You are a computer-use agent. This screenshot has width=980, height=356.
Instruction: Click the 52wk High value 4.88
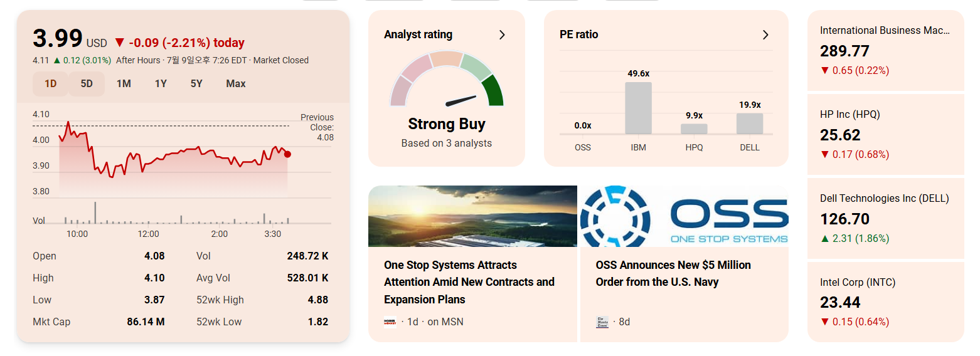click(318, 300)
